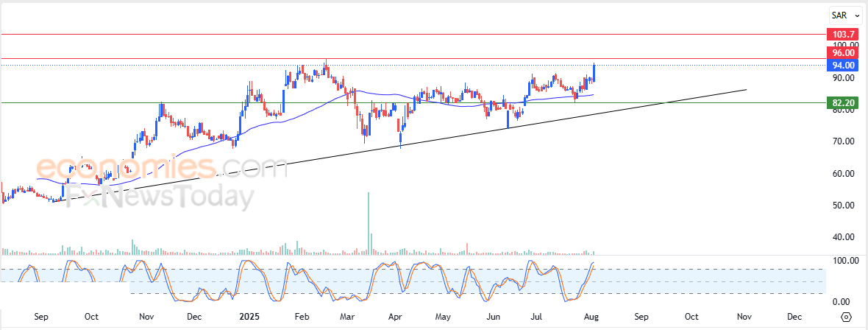Screen dimensions: 868x330
Task: Click the 70.00 price scale value
Action: pyautogui.click(x=841, y=141)
